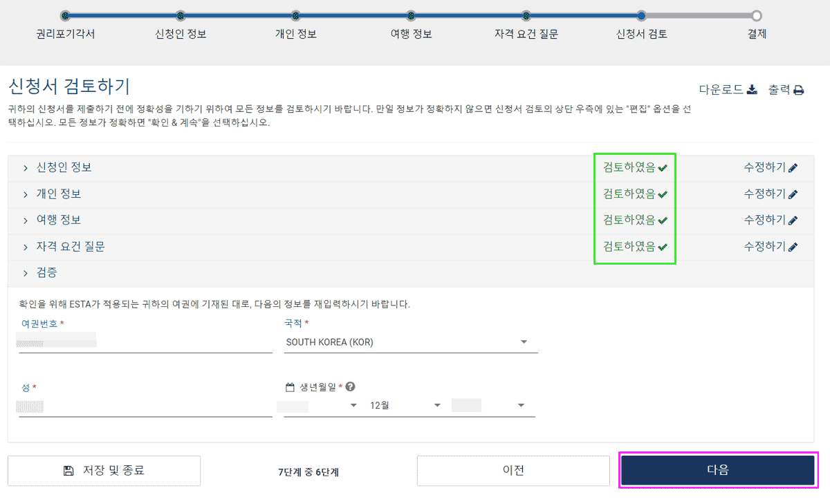Click pencil icon in 여행 정보 row

[793, 221]
